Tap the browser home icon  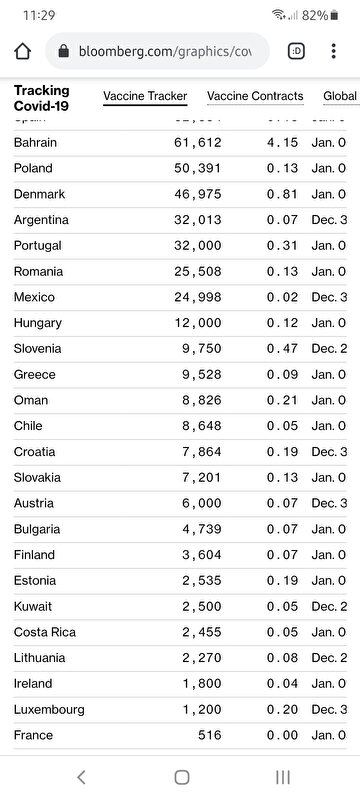point(22,51)
